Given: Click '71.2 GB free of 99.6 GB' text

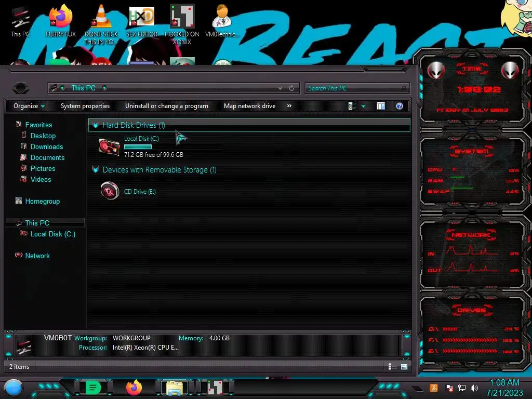Looking at the screenshot, I should (154, 155).
